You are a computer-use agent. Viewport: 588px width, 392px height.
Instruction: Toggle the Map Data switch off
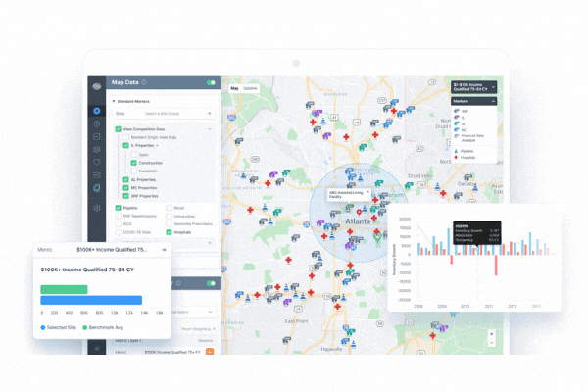point(210,83)
